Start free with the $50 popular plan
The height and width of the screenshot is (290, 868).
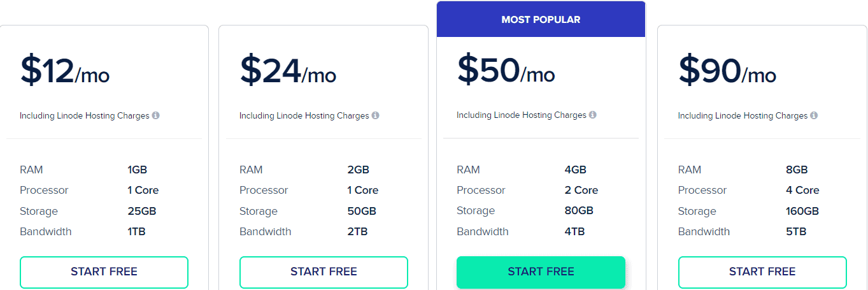(541, 272)
